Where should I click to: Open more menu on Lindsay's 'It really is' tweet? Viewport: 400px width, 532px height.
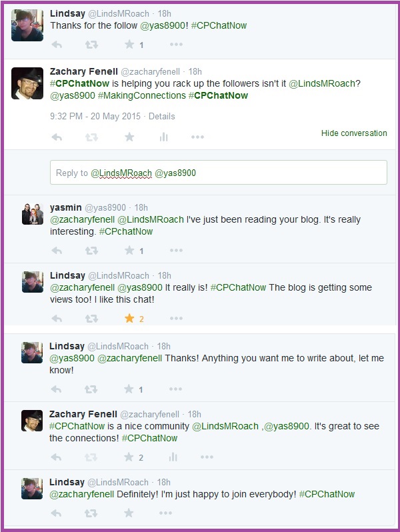click(x=176, y=318)
